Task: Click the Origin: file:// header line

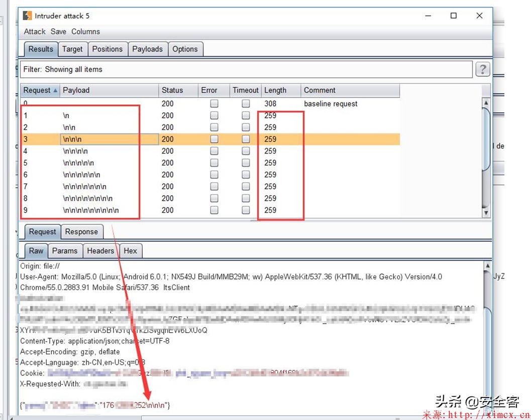Action: [40, 266]
